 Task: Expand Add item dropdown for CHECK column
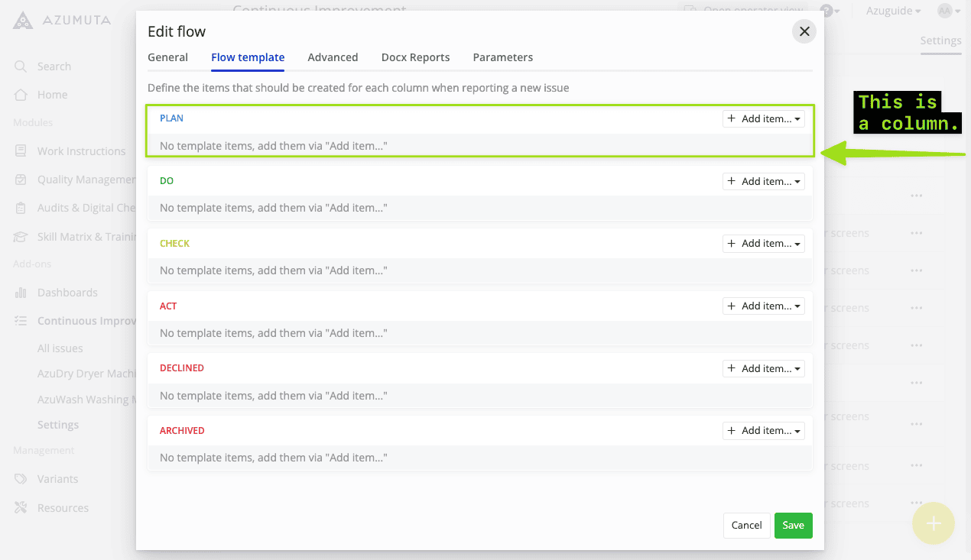pyautogui.click(x=763, y=244)
